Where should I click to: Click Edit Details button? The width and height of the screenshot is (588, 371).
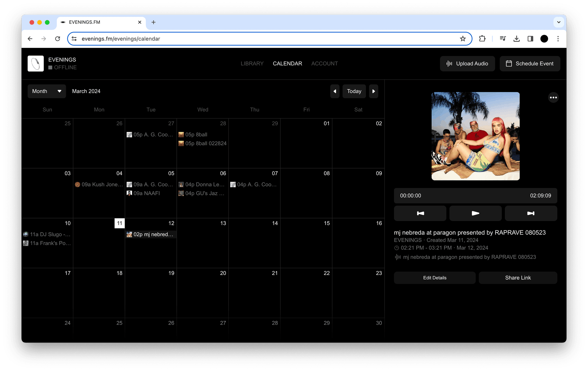coord(435,278)
